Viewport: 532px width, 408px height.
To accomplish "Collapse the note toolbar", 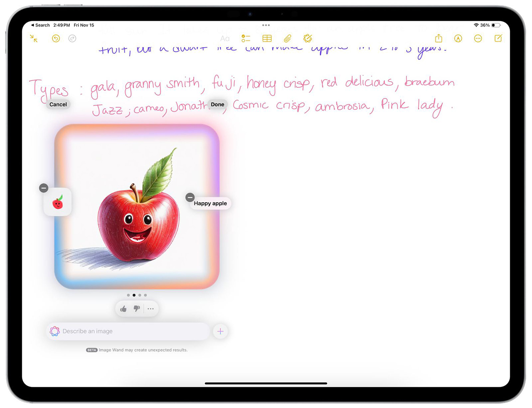I will (34, 38).
